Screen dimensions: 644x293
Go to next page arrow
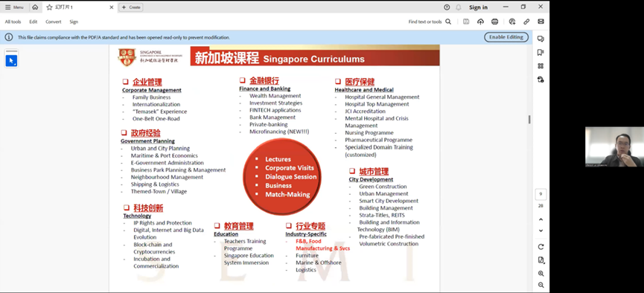541,231
